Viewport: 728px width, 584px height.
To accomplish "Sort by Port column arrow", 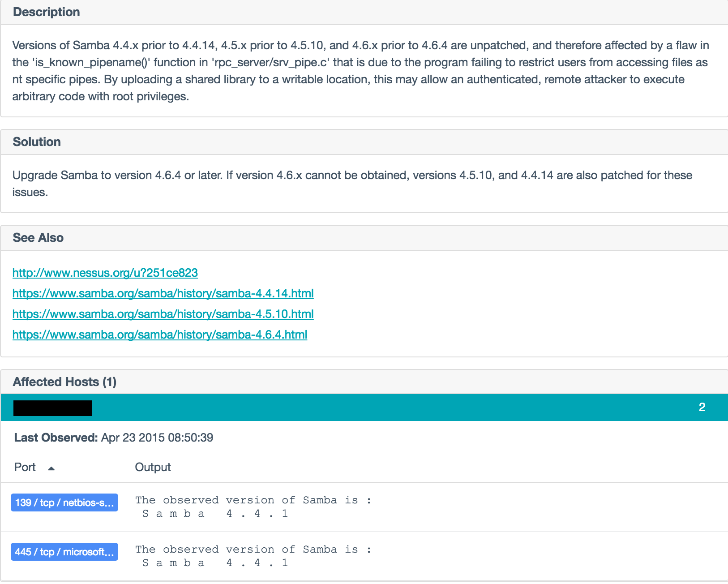I will coord(51,468).
